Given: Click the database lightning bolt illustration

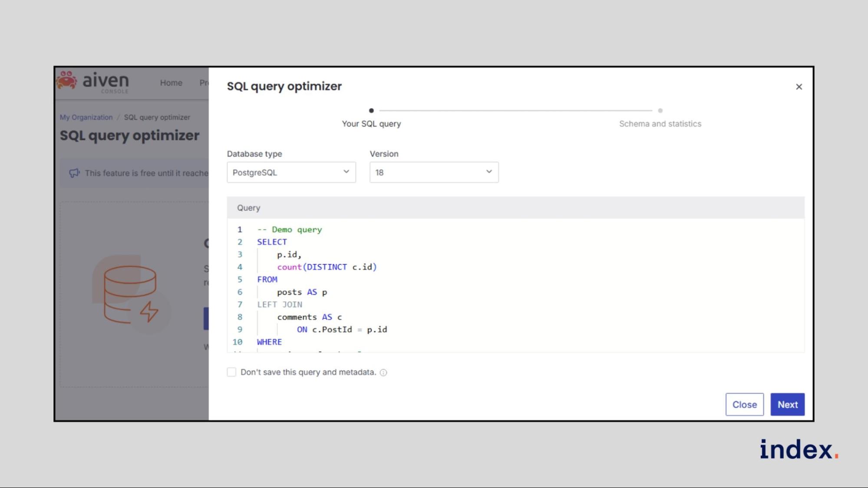Looking at the screenshot, I should coord(130,295).
